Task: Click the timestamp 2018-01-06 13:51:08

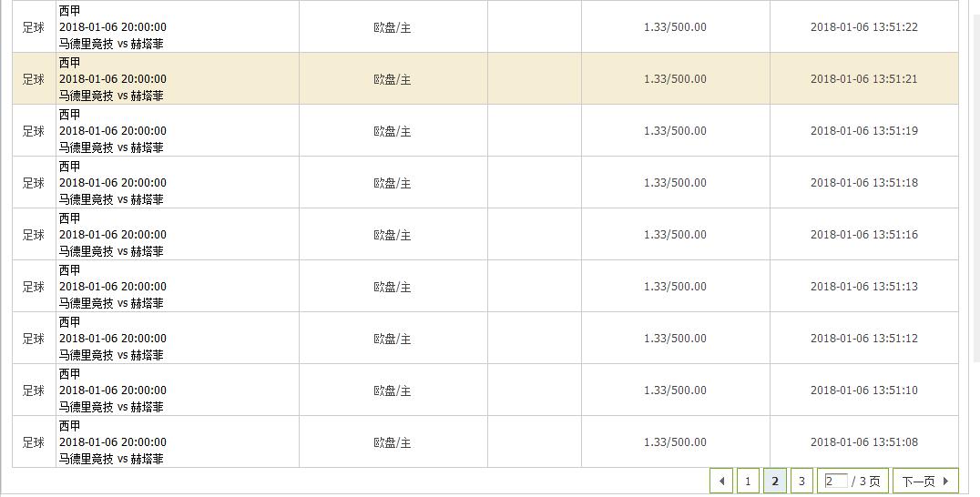Action: pos(863,442)
